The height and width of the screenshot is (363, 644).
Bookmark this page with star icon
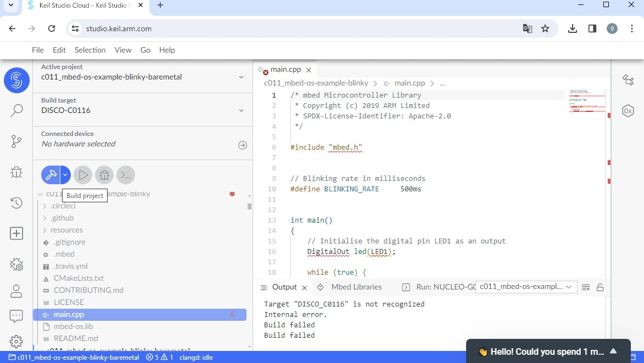[545, 29]
